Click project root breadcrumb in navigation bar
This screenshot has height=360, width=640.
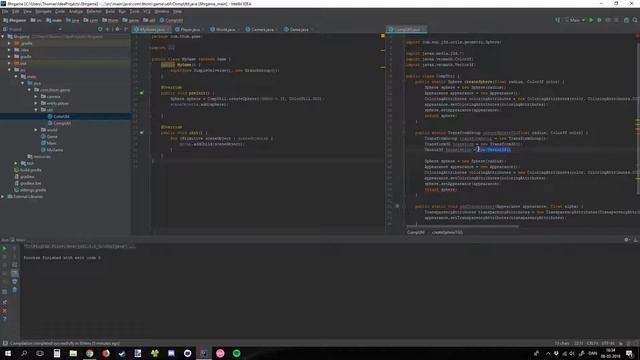(15, 20)
